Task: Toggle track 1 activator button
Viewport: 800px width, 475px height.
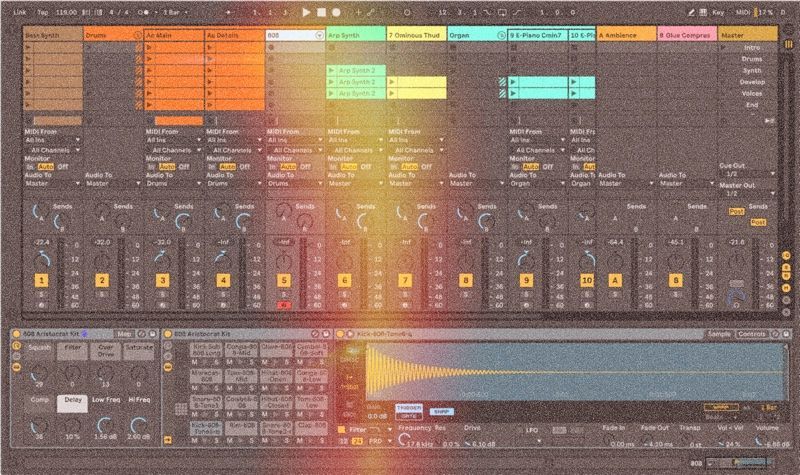Action: pyautogui.click(x=41, y=280)
